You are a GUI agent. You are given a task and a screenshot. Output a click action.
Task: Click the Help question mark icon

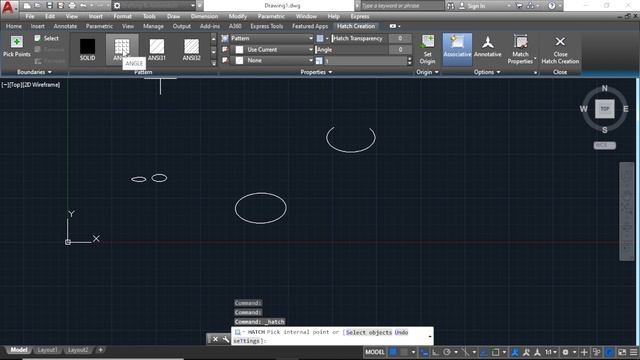pos(552,6)
